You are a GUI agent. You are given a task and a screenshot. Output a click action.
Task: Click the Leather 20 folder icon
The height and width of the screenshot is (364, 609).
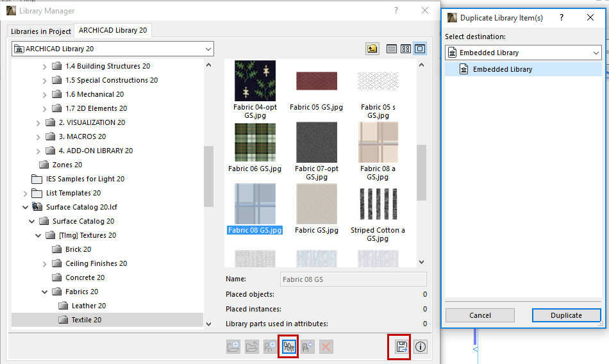pyautogui.click(x=63, y=305)
